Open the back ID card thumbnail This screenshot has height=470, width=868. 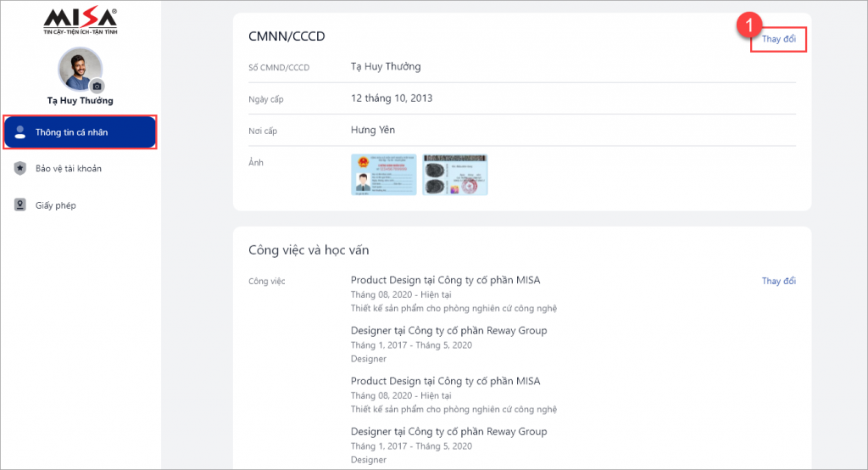[455, 175]
